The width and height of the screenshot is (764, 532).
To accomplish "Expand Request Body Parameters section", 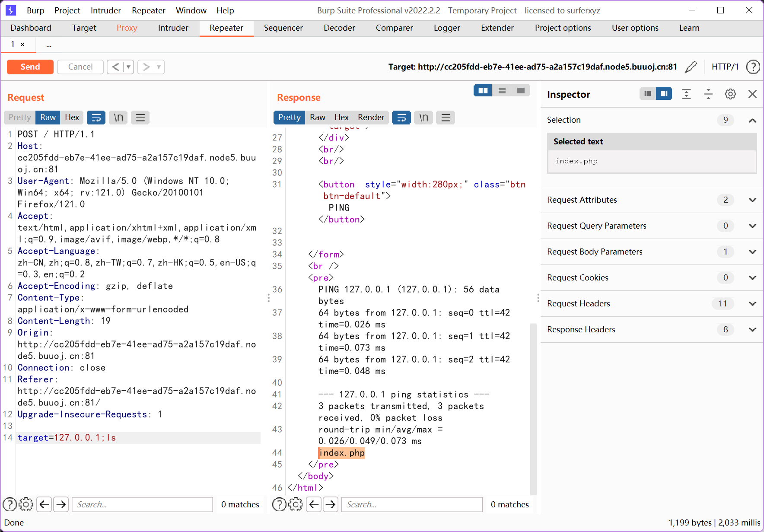I will tap(652, 252).
